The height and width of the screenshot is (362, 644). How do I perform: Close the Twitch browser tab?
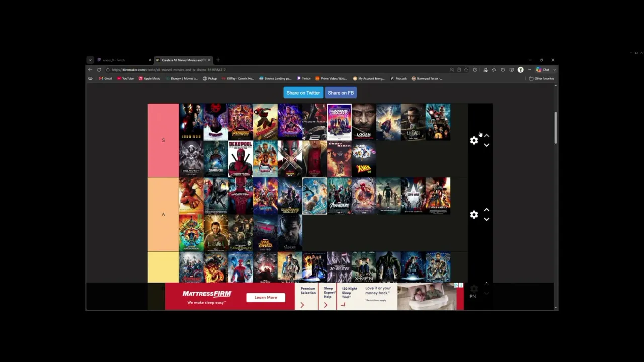pos(150,60)
